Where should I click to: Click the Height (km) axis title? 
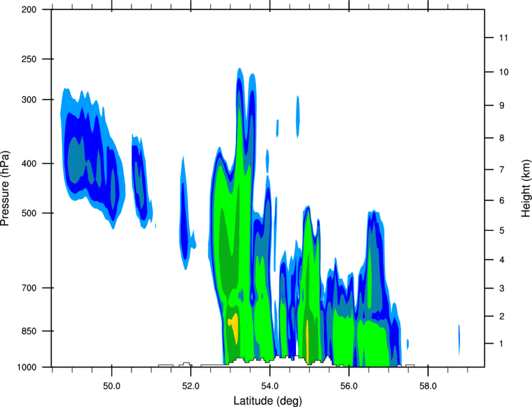pyautogui.click(x=526, y=188)
